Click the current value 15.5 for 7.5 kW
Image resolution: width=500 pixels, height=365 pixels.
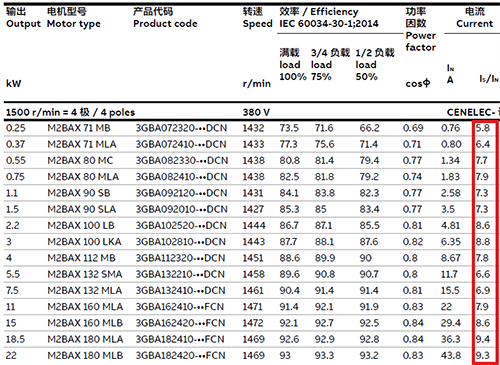click(x=450, y=291)
